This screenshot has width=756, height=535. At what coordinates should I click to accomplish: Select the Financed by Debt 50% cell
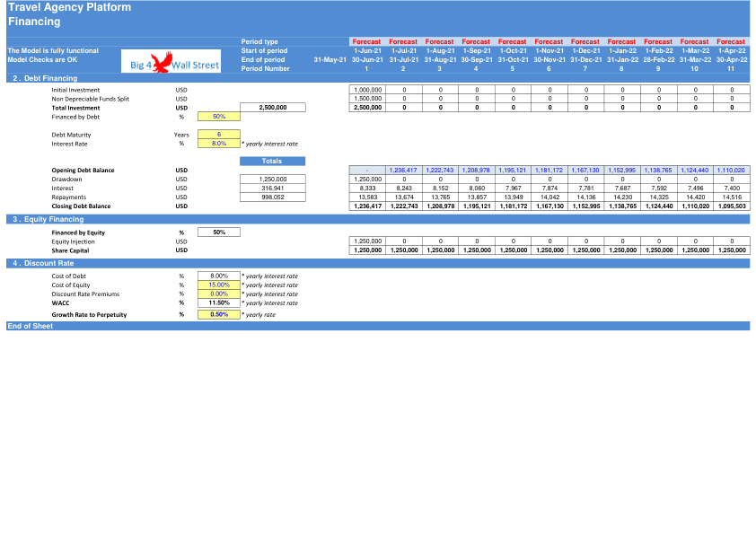pyautogui.click(x=219, y=117)
